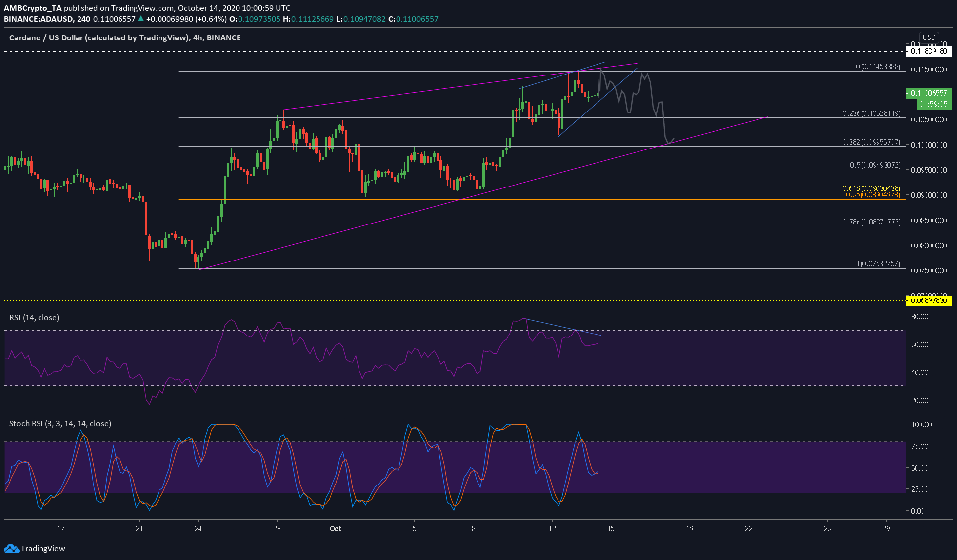Image resolution: width=957 pixels, height=560 pixels.
Task: Click the price change +0.00069980 (+0.64%) text
Action: [x=186, y=19]
